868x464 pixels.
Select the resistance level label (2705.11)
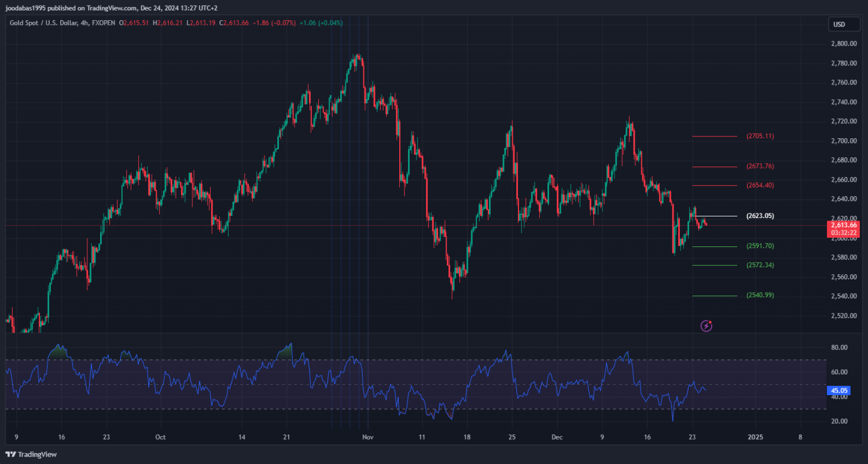pos(760,137)
